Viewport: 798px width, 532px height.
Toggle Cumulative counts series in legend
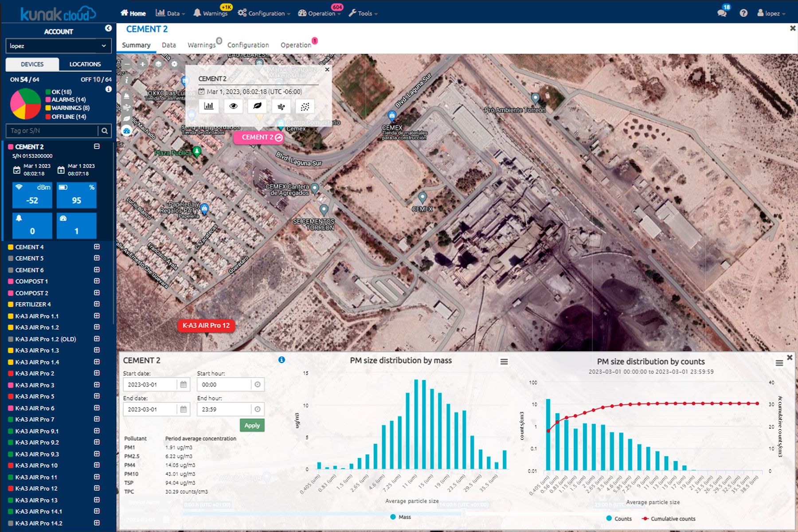click(669, 519)
